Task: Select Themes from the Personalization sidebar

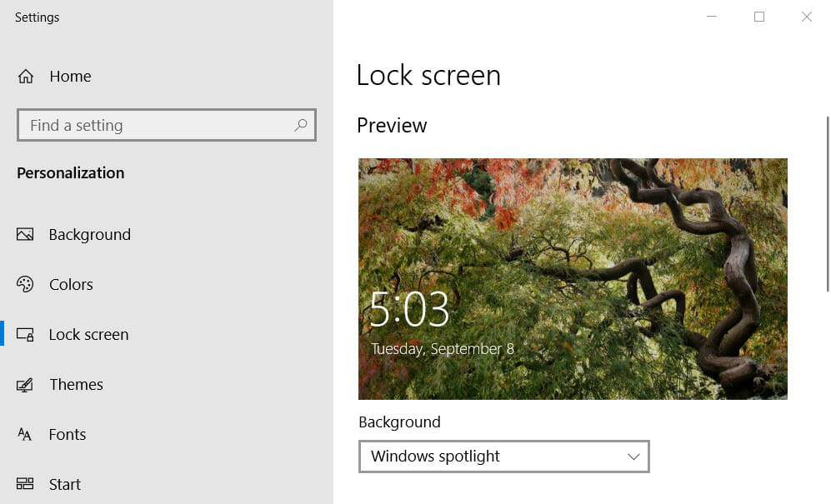Action: tap(76, 384)
